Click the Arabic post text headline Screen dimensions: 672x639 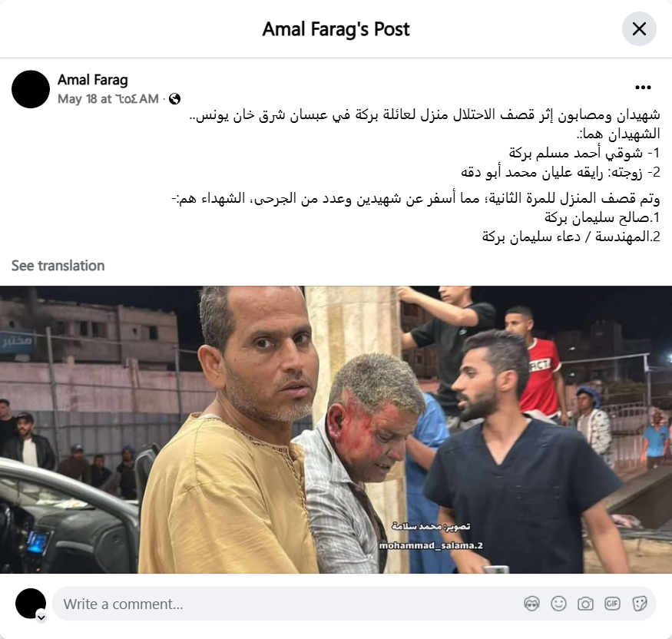pos(425,115)
